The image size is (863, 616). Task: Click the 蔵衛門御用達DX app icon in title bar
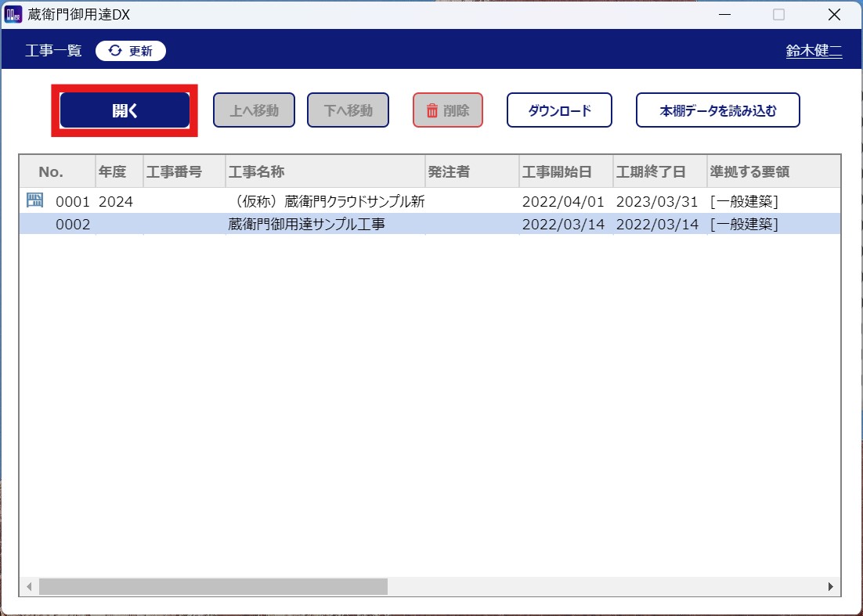tap(13, 14)
